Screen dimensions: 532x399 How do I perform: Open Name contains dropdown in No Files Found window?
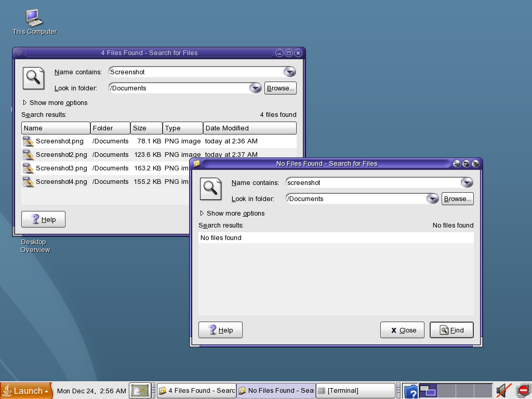[467, 182]
